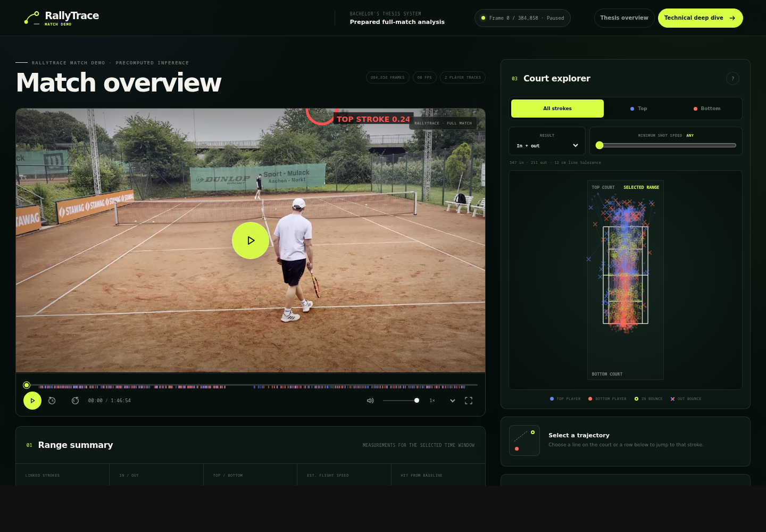Open the Technical deep dive page
Image resolution: width=766 pixels, height=532 pixels.
tap(700, 18)
